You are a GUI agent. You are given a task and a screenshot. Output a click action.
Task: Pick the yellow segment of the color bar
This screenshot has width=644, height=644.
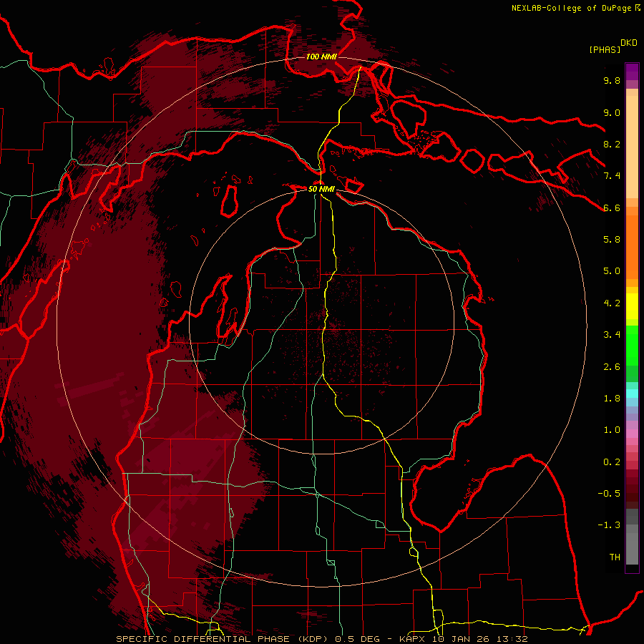[x=632, y=306]
